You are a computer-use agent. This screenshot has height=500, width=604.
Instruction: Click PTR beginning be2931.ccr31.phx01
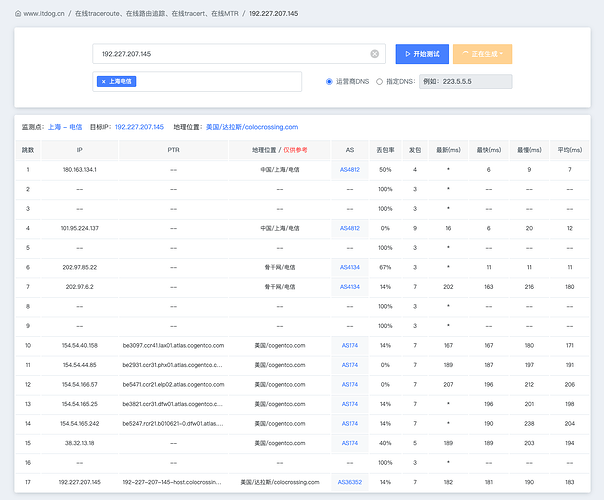pyautogui.click(x=173, y=365)
